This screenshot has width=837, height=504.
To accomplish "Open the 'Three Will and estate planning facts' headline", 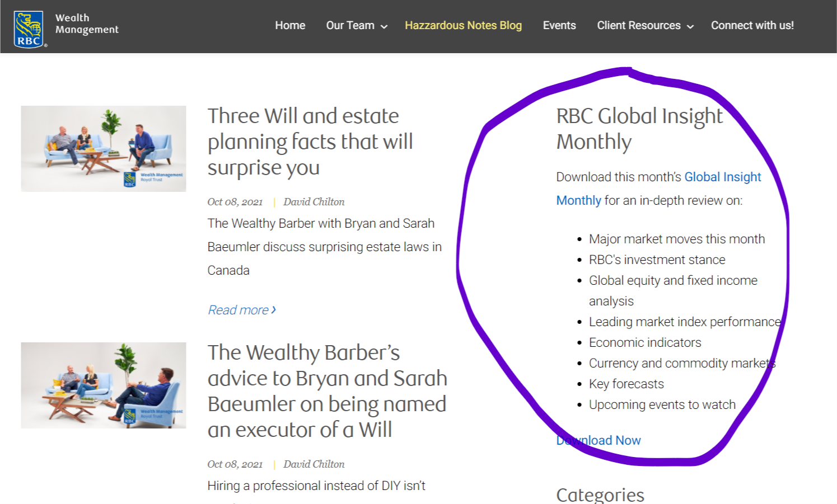I will [310, 142].
